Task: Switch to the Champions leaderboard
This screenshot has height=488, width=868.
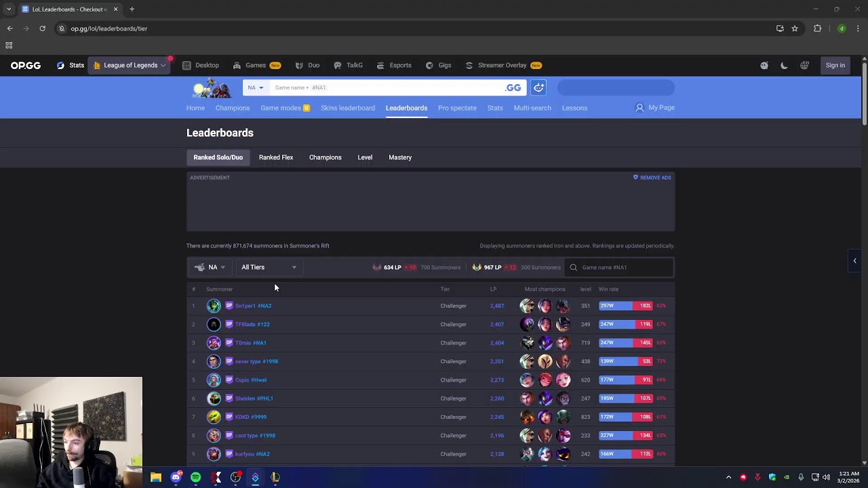Action: (325, 157)
